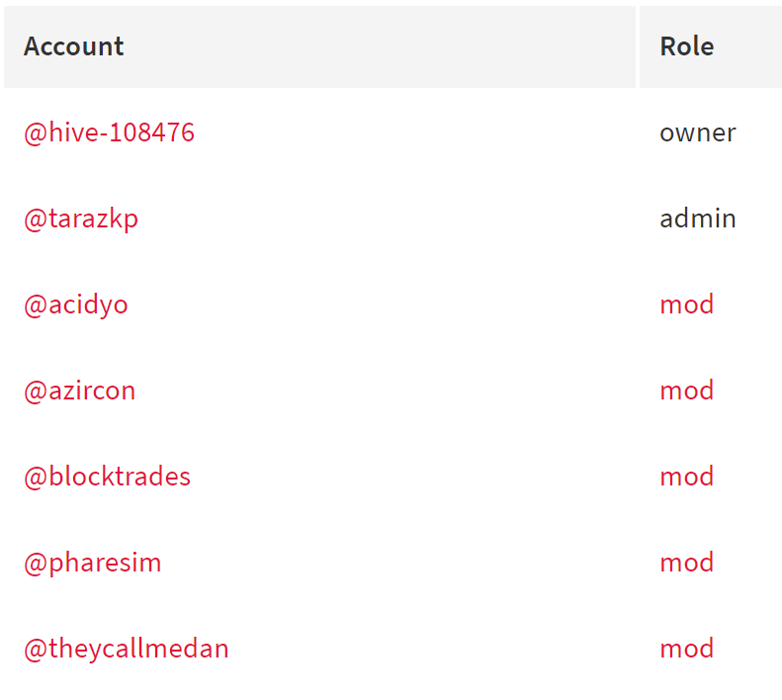Click the Account column header

[x=74, y=46]
